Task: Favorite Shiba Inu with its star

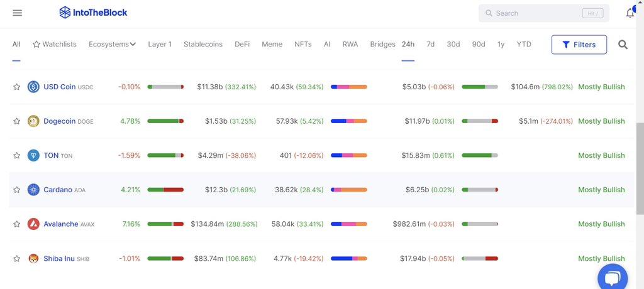Action: click(x=16, y=259)
